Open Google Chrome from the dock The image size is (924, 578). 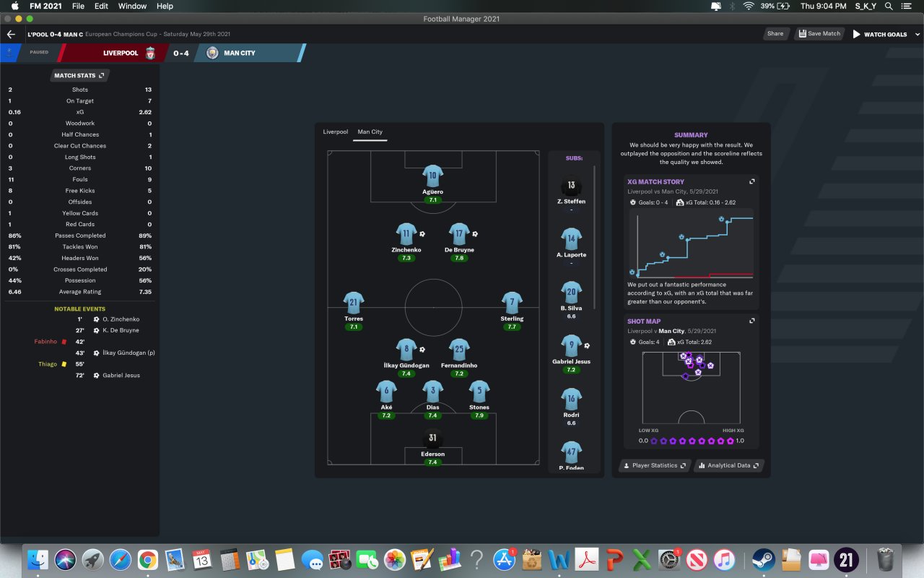(148, 559)
